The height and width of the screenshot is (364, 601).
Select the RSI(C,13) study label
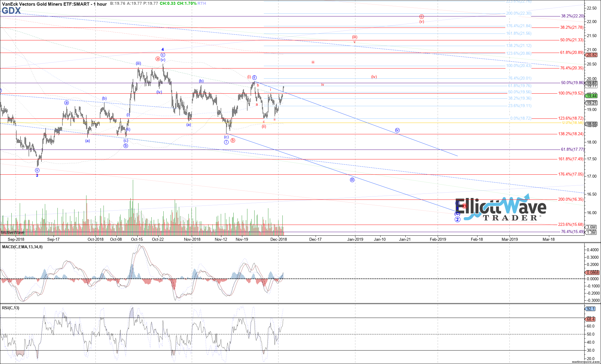pyautogui.click(x=11, y=308)
